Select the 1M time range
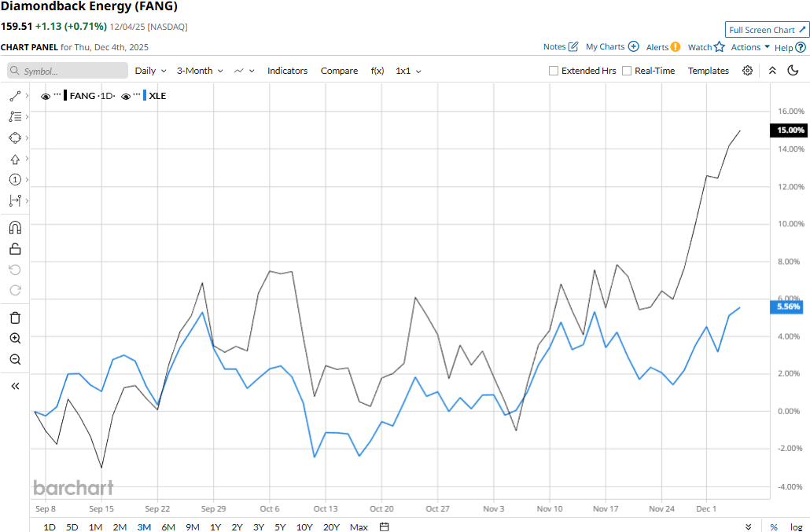This screenshot has height=532, width=810. [x=95, y=526]
